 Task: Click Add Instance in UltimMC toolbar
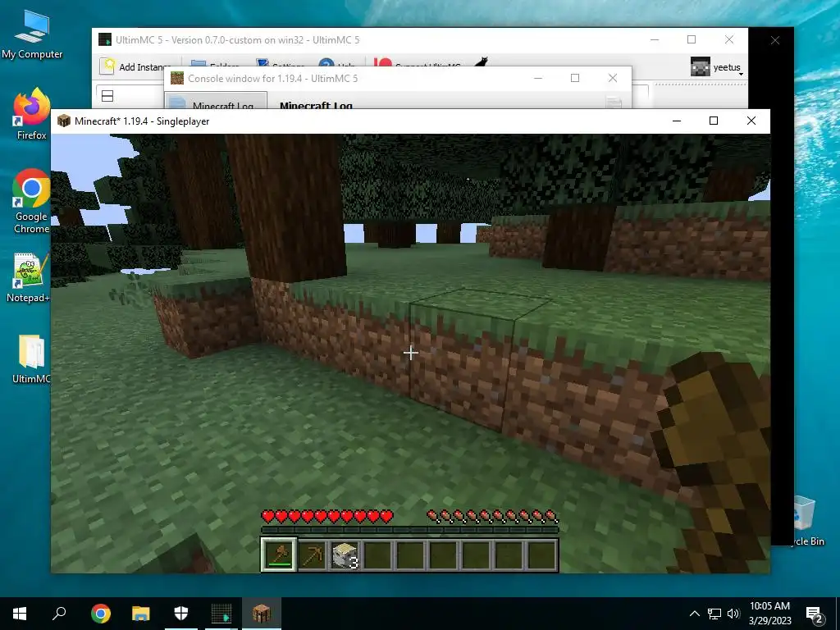135,66
